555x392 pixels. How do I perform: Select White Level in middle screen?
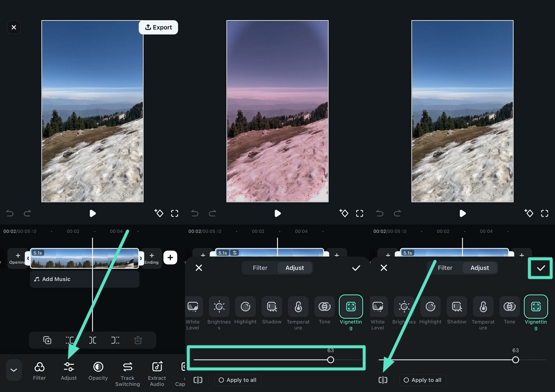click(x=193, y=313)
